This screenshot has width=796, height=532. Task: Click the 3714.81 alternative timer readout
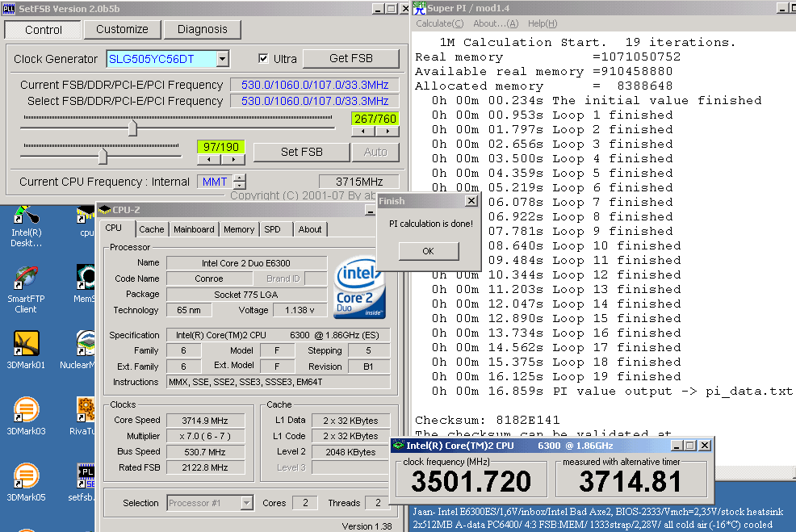coord(631,481)
